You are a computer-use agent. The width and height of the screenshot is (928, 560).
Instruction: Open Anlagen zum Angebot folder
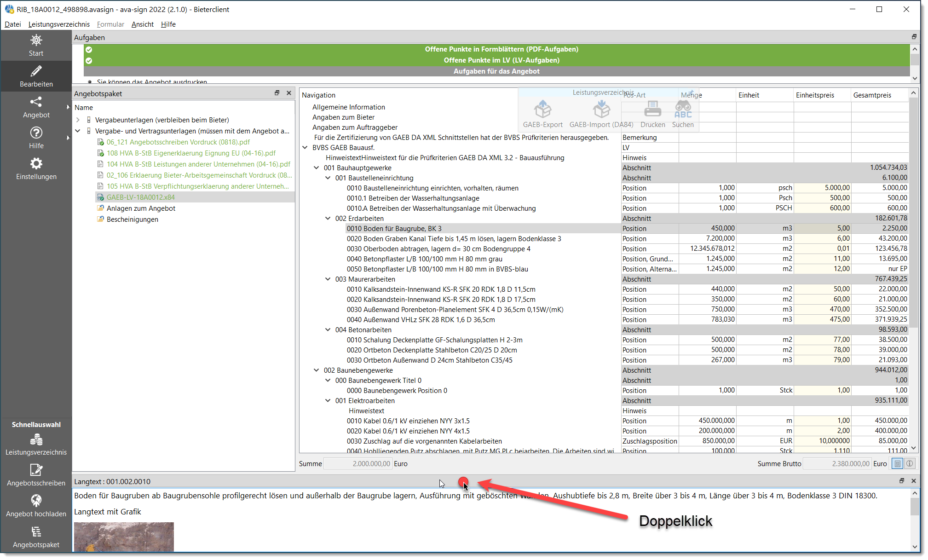[x=141, y=208]
